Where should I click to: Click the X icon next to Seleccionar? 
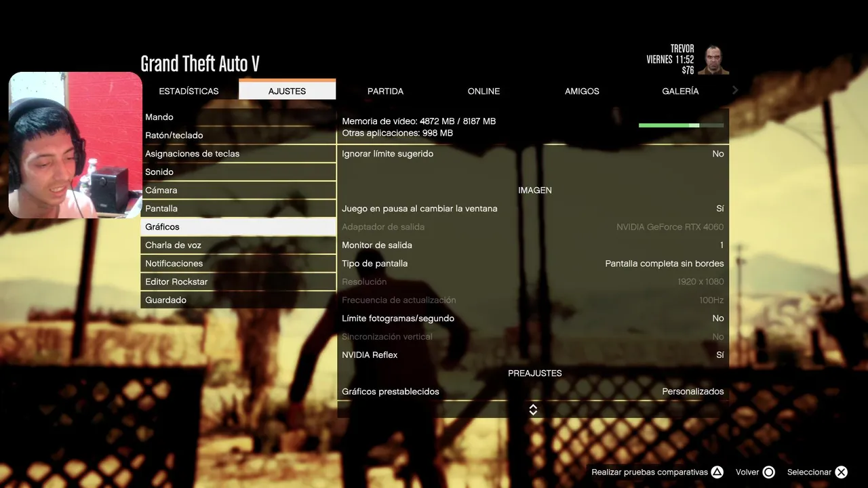pos(841,472)
